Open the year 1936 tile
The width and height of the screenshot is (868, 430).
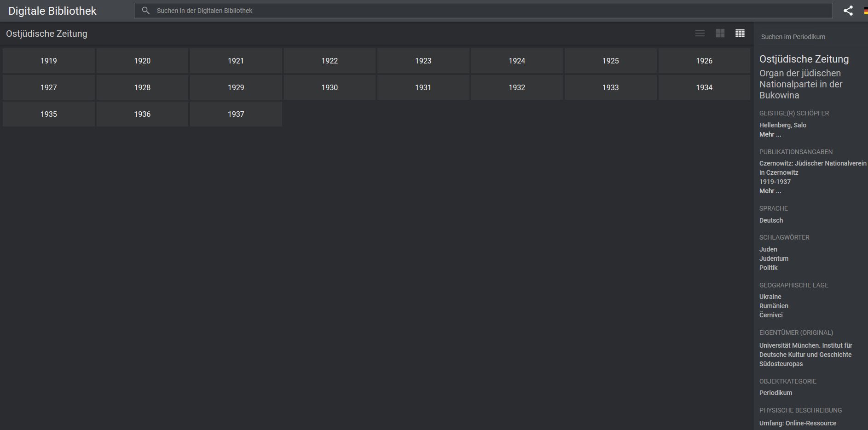[142, 114]
